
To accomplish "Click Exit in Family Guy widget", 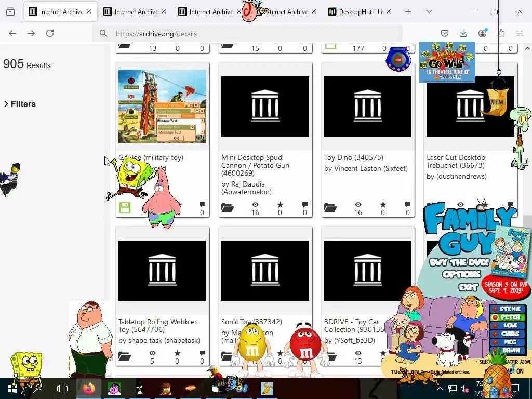I will [468, 288].
